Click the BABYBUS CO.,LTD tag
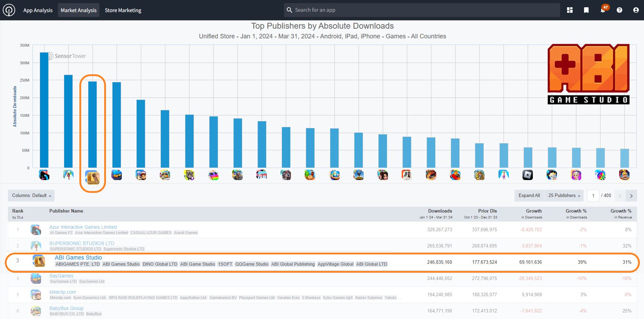 (x=67, y=314)
